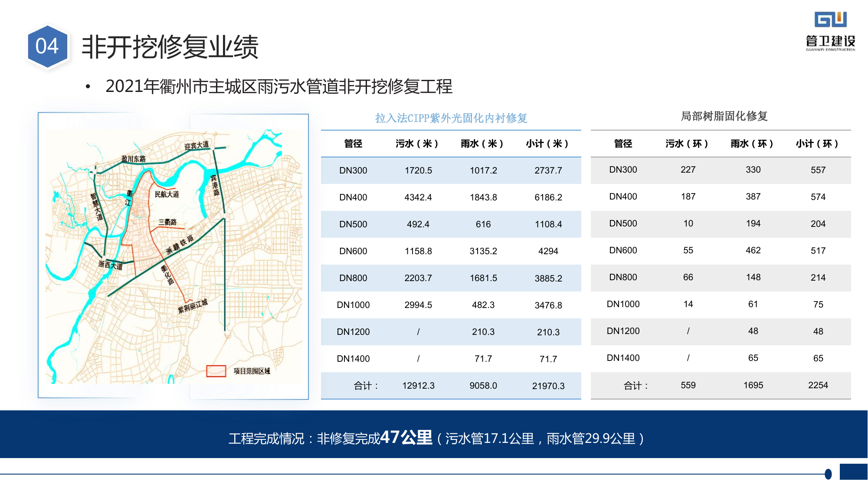Click the red project area legend box
Image resolution: width=868 pixels, height=488 pixels.
coord(216,371)
